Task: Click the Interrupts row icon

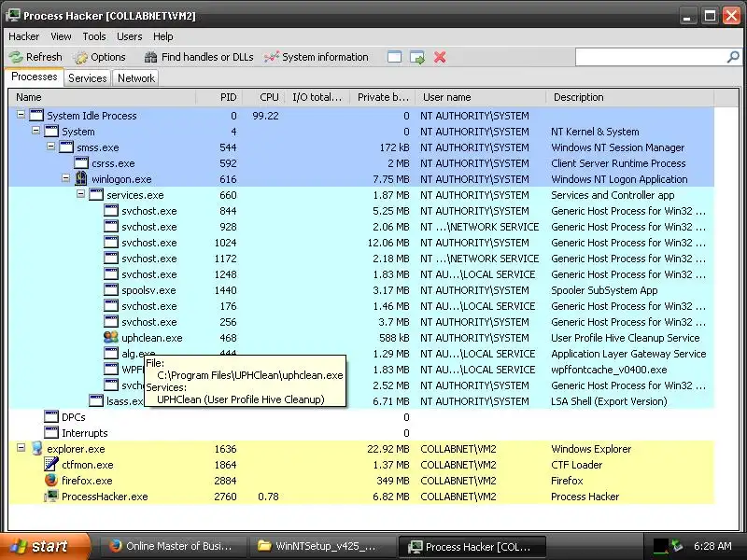Action: pyautogui.click(x=51, y=432)
